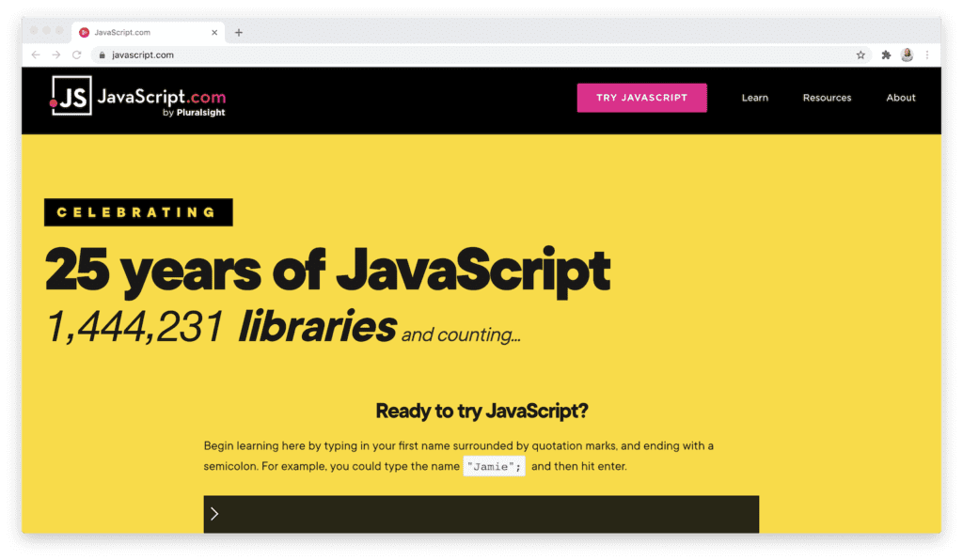Select the JavaScript.com browser tab
Screen dimensions: 963x560
click(148, 33)
